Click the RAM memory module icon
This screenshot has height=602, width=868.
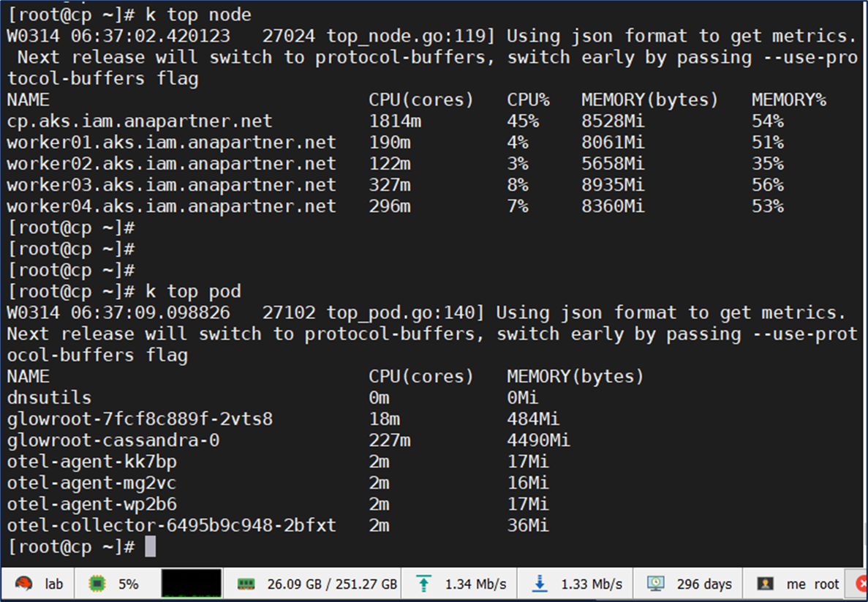[246, 584]
